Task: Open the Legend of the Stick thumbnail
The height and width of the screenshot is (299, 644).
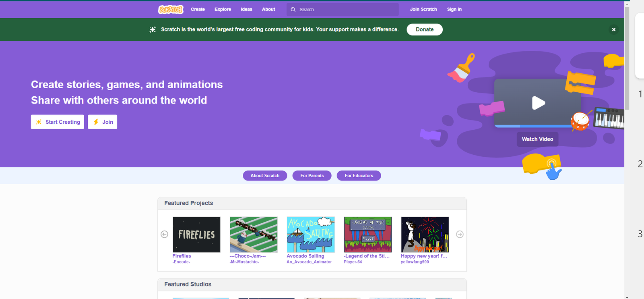Action: coord(368,235)
